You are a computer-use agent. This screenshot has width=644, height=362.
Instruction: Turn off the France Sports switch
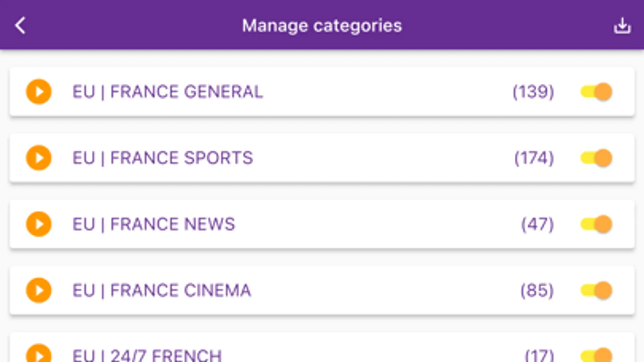(596, 158)
